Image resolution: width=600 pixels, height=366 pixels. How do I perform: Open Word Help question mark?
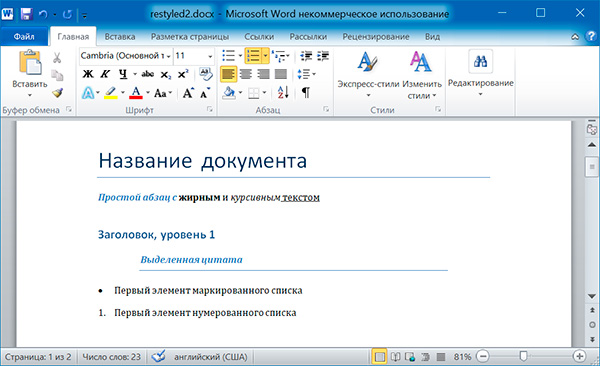[x=591, y=36]
